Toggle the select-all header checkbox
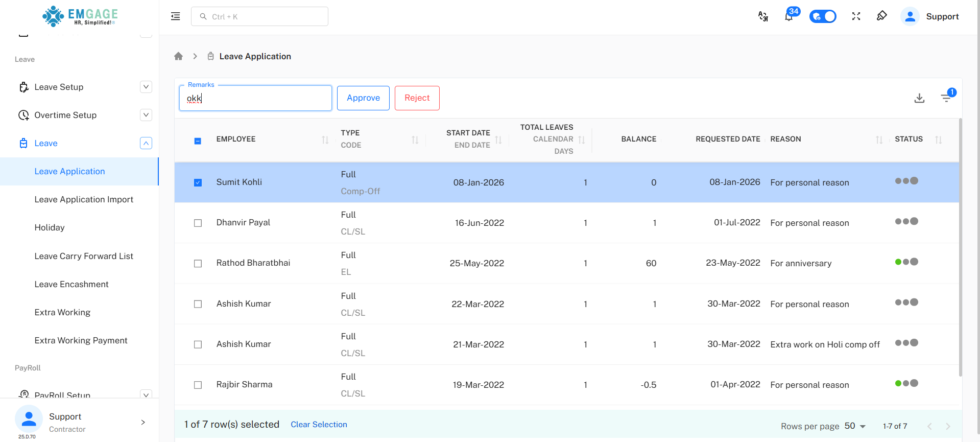The height and width of the screenshot is (442, 980). pos(198,141)
